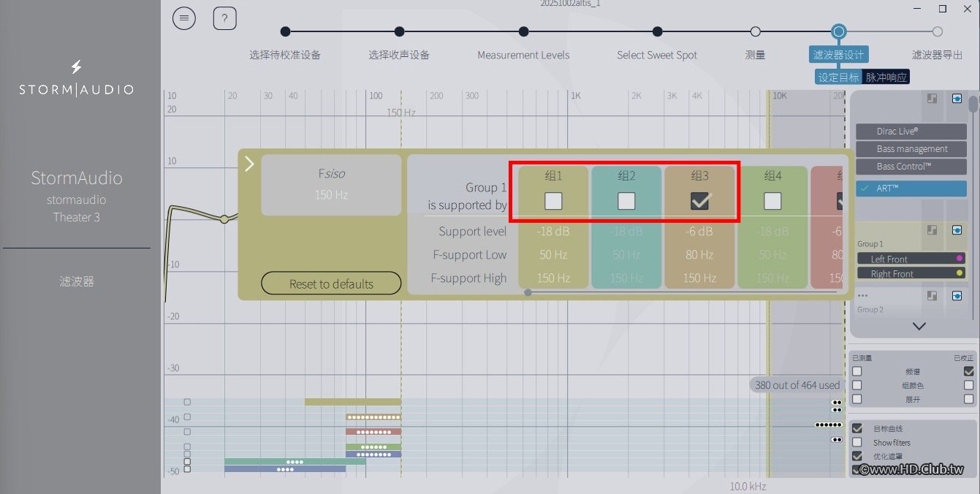Collapse the support panel with the left arrow
The image size is (980, 494).
(249, 164)
